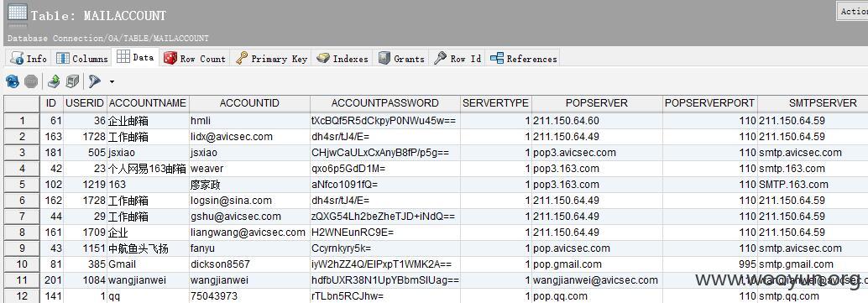The image size is (868, 303).
Task: Select row number 1 header
Action: tap(22, 121)
